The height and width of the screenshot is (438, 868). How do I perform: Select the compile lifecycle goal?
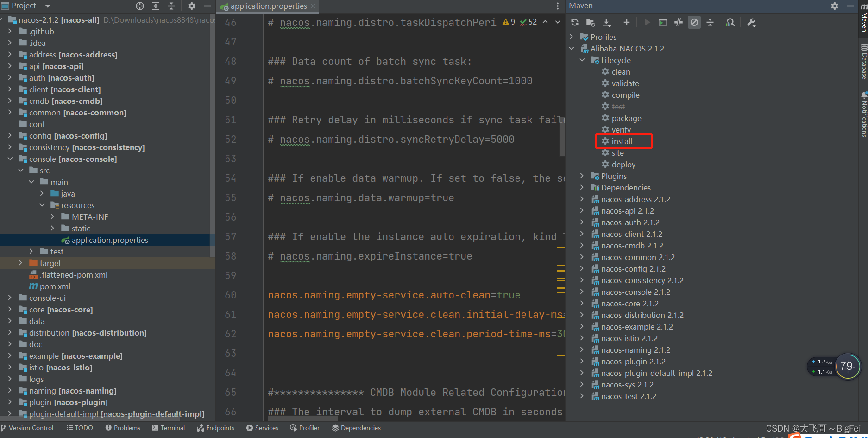click(625, 95)
